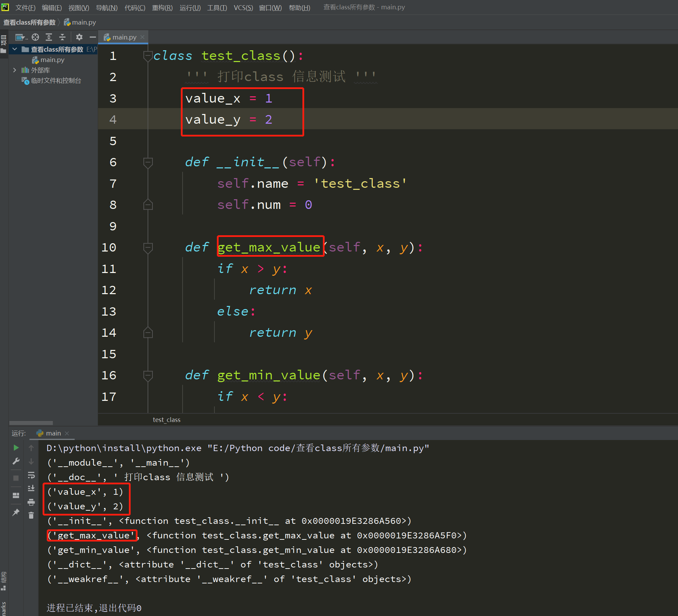Open run configuration wrench icon

[16, 461]
